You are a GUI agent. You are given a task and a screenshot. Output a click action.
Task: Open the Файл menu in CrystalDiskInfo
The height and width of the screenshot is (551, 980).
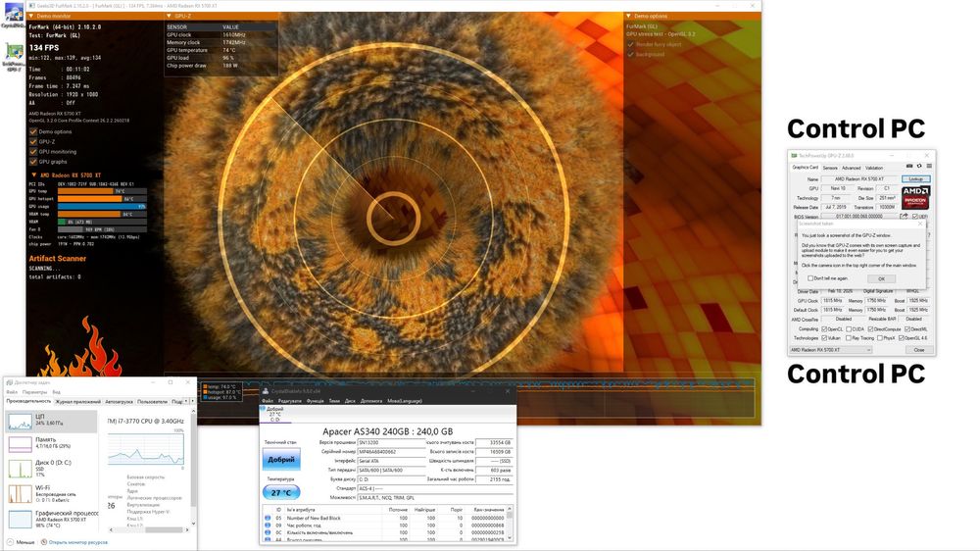click(268, 401)
